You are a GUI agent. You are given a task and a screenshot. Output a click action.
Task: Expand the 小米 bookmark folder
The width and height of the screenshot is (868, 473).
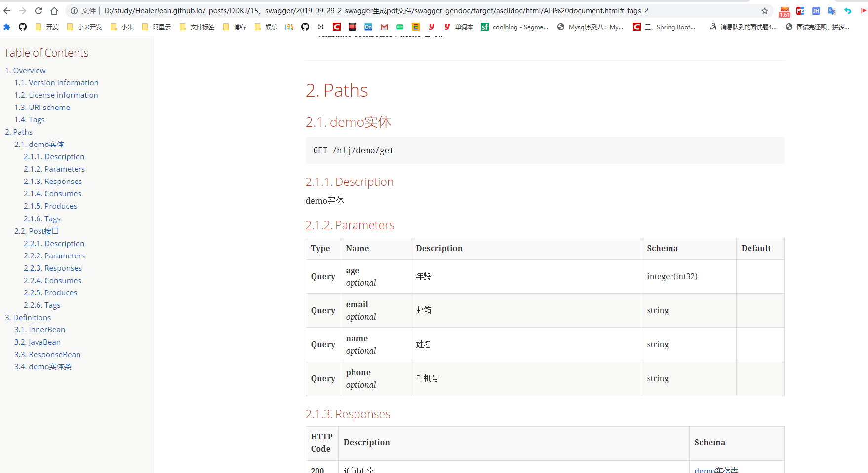(x=122, y=27)
